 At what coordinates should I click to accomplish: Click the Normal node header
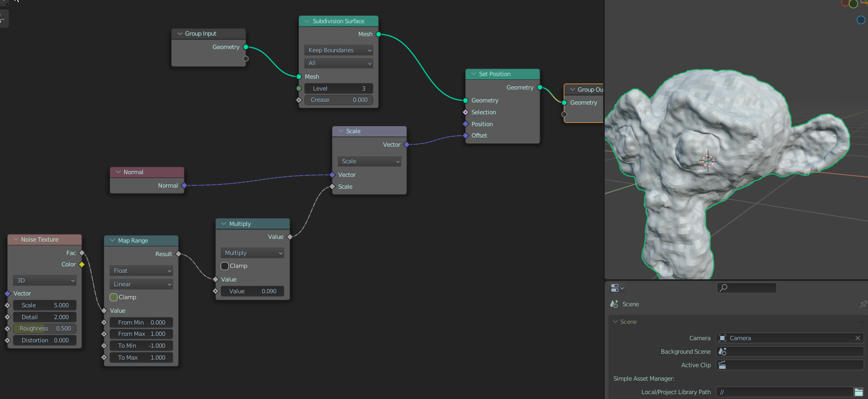[x=147, y=172]
